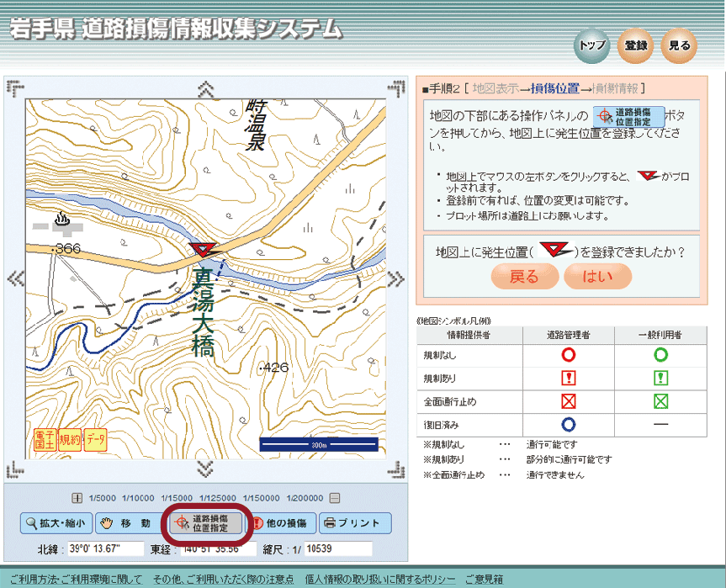Screen dimensions: 726x588
Task: Click the 道路管理者 legend column header
Action: (x=568, y=335)
